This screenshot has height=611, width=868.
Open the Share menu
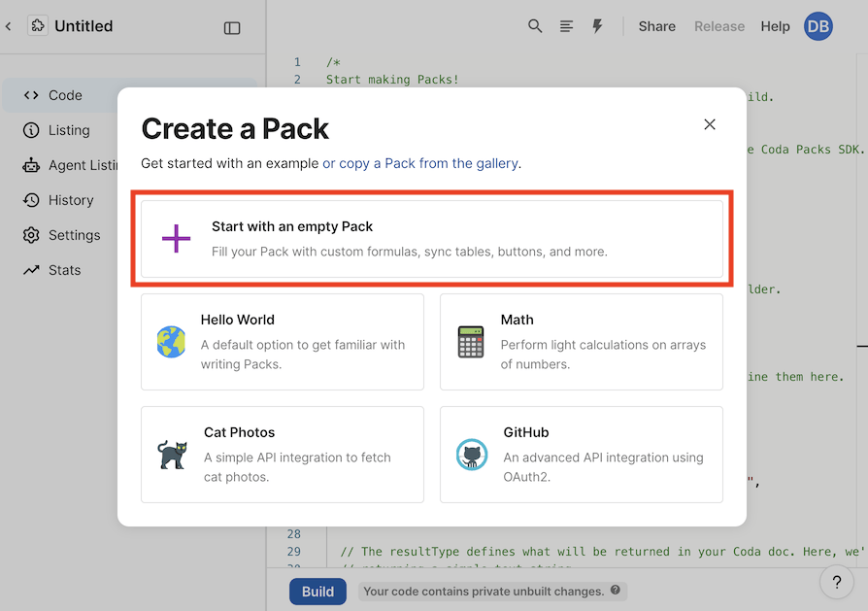click(x=656, y=26)
